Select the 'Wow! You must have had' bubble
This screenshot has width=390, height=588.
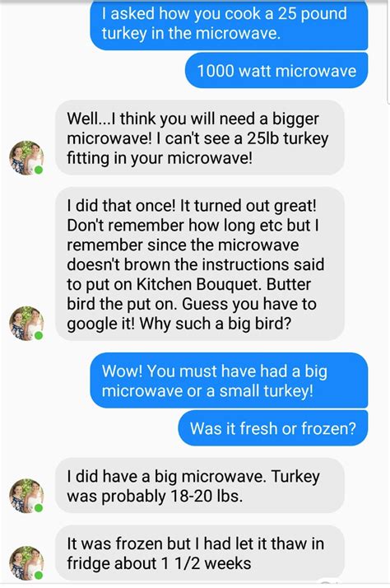[229, 380]
